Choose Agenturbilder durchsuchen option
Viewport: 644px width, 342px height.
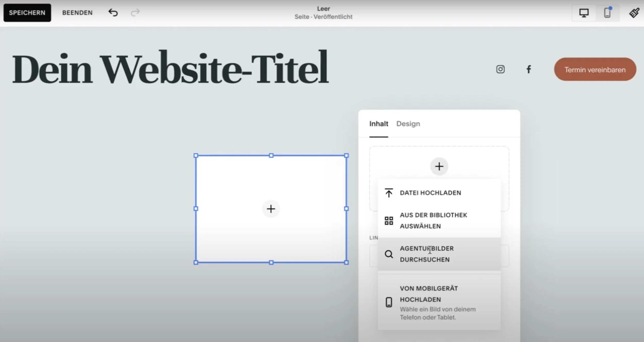(427, 254)
